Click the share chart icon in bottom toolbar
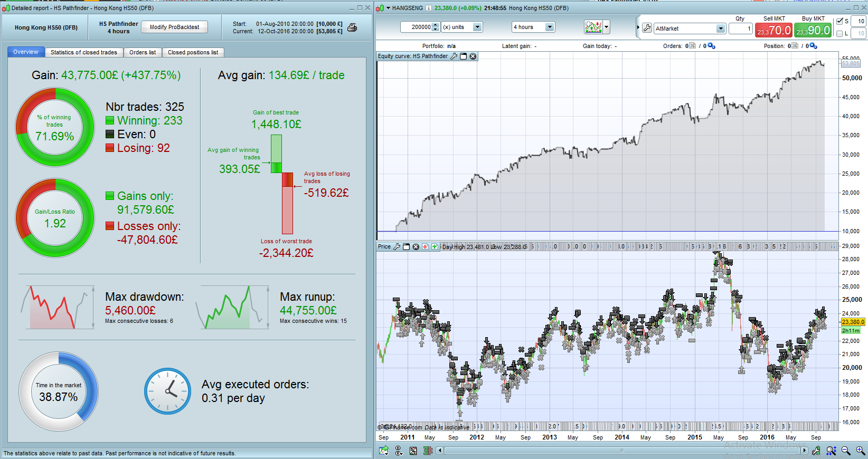This screenshot has height=459, width=868. [x=384, y=451]
